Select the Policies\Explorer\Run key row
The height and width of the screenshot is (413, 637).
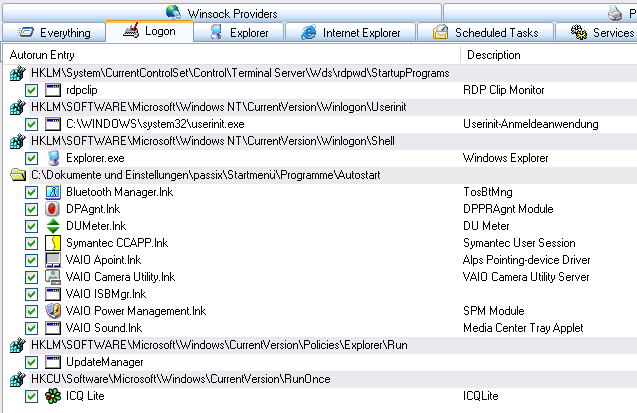click(x=321, y=345)
